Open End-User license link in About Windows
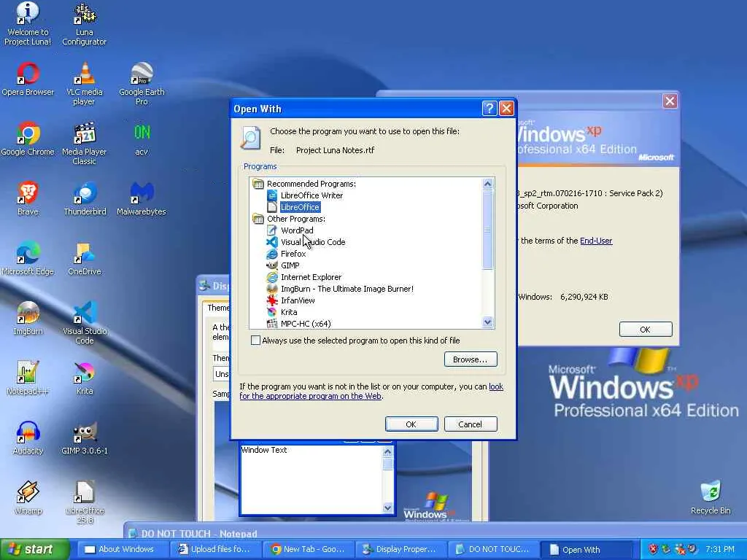The width and height of the screenshot is (747, 560). 595,241
